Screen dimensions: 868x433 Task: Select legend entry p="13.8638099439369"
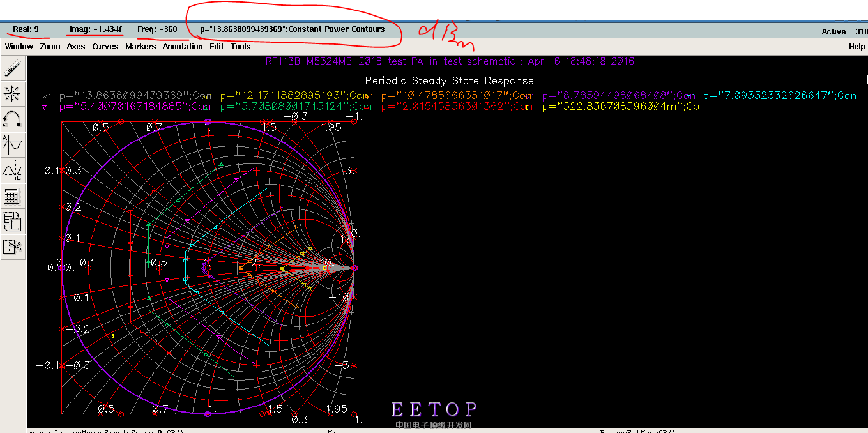coord(127,96)
